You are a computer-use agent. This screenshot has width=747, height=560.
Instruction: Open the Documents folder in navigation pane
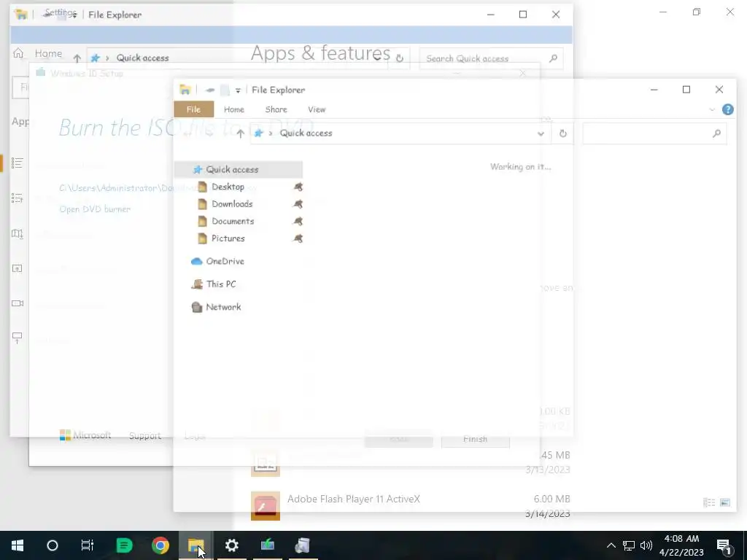[x=233, y=221]
